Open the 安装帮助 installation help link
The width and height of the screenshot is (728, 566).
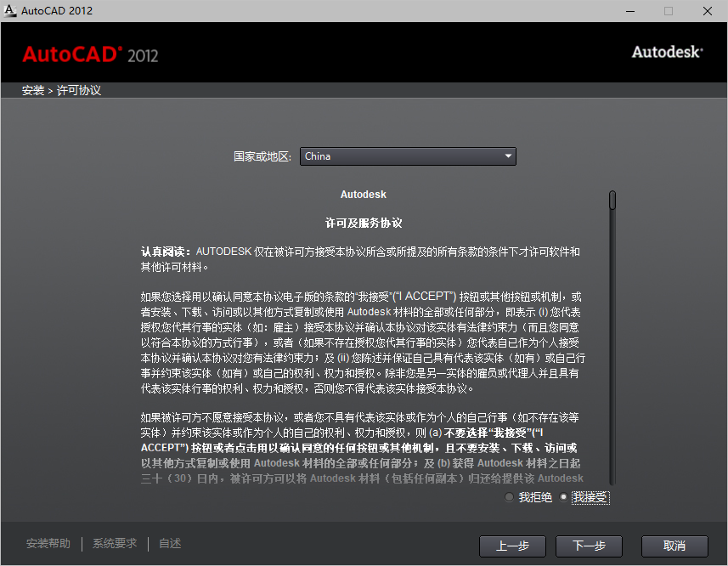pyautogui.click(x=48, y=542)
